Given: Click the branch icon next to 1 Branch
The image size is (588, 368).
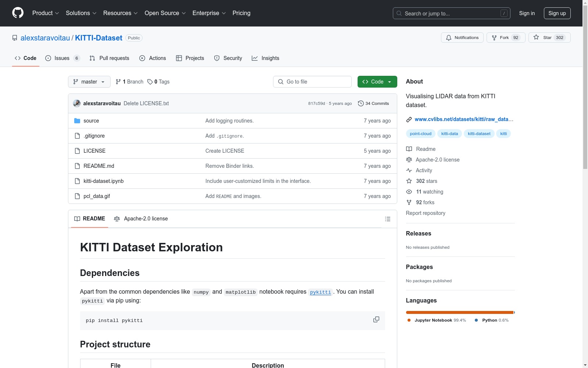Looking at the screenshot, I should (x=118, y=82).
